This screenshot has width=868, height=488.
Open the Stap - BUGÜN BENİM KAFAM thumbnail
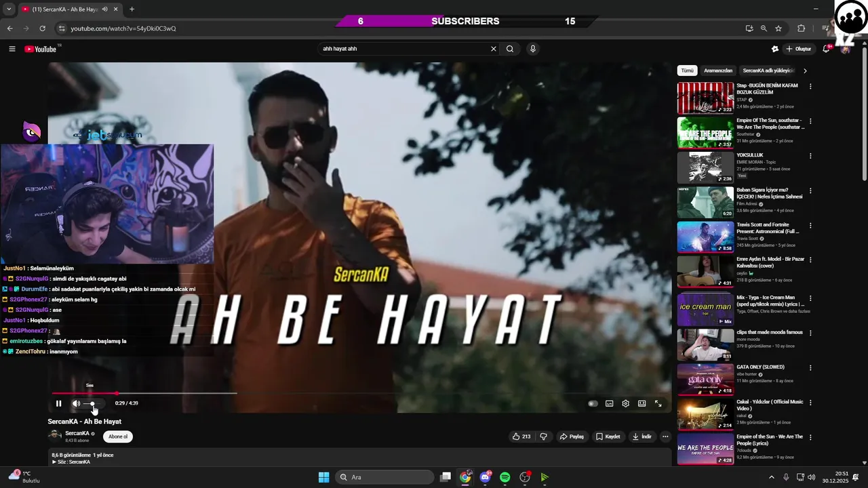705,98
